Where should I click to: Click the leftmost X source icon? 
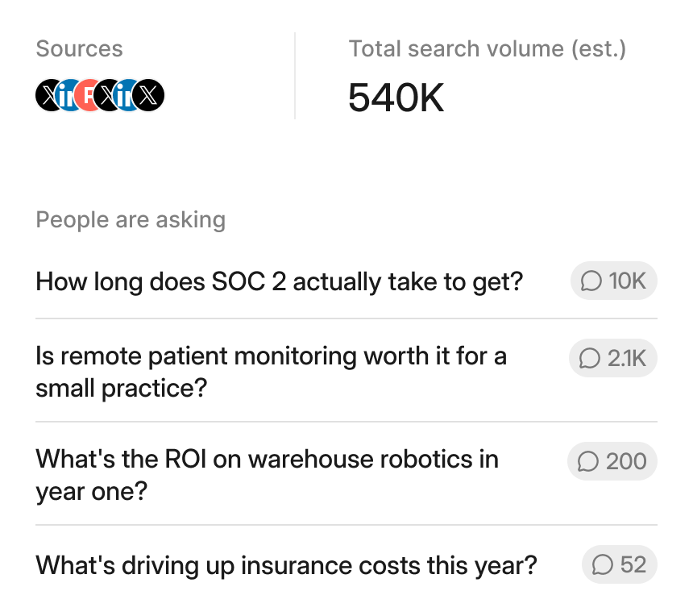[x=48, y=95]
